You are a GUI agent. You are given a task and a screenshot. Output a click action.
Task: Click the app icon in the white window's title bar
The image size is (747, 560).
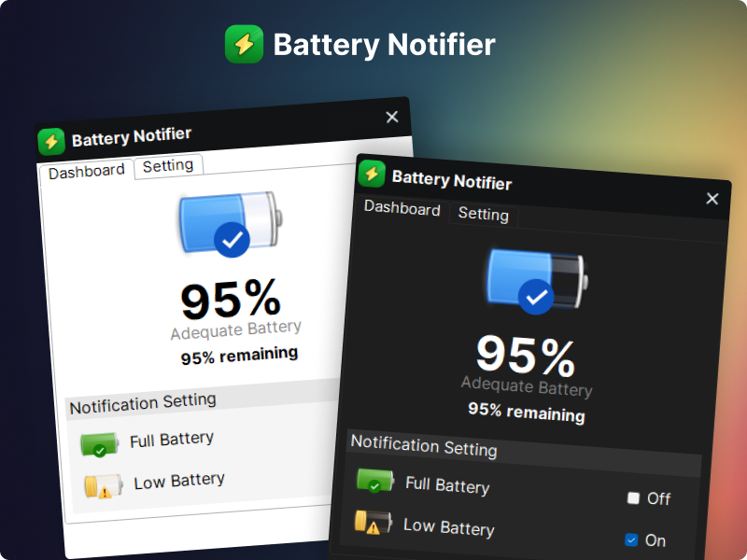click(x=51, y=140)
